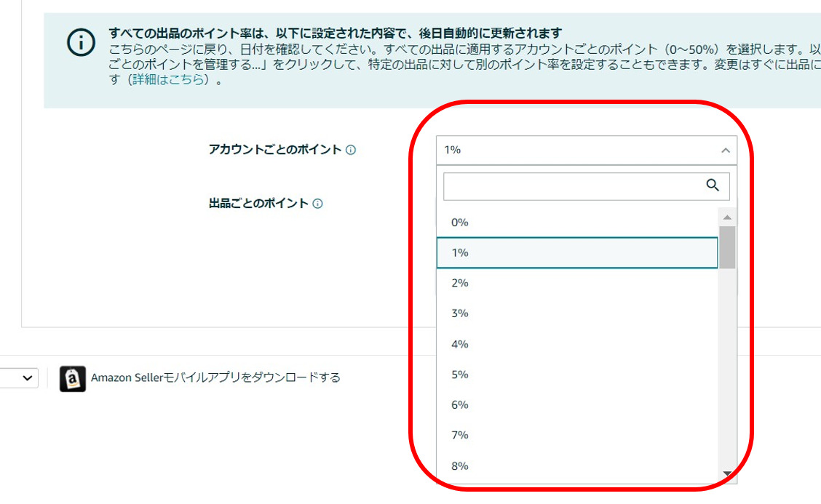Choose 3% from the list
Viewport: 821px width, 504px height.
[x=577, y=313]
